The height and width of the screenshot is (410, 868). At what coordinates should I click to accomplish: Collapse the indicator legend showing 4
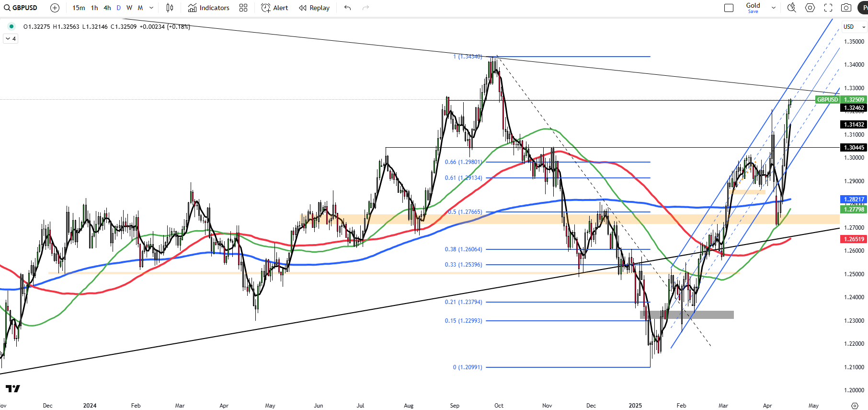(x=11, y=39)
